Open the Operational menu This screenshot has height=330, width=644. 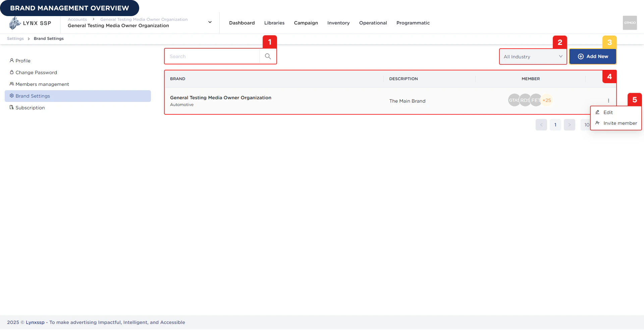point(373,23)
